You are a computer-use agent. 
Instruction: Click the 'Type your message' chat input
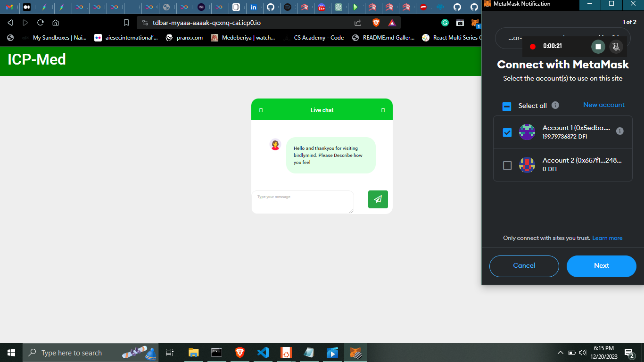point(302,202)
